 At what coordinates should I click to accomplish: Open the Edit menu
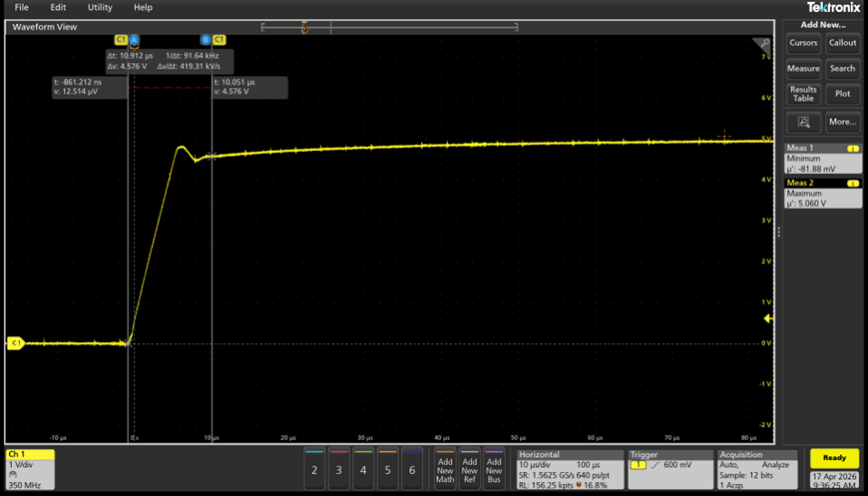[x=58, y=7]
